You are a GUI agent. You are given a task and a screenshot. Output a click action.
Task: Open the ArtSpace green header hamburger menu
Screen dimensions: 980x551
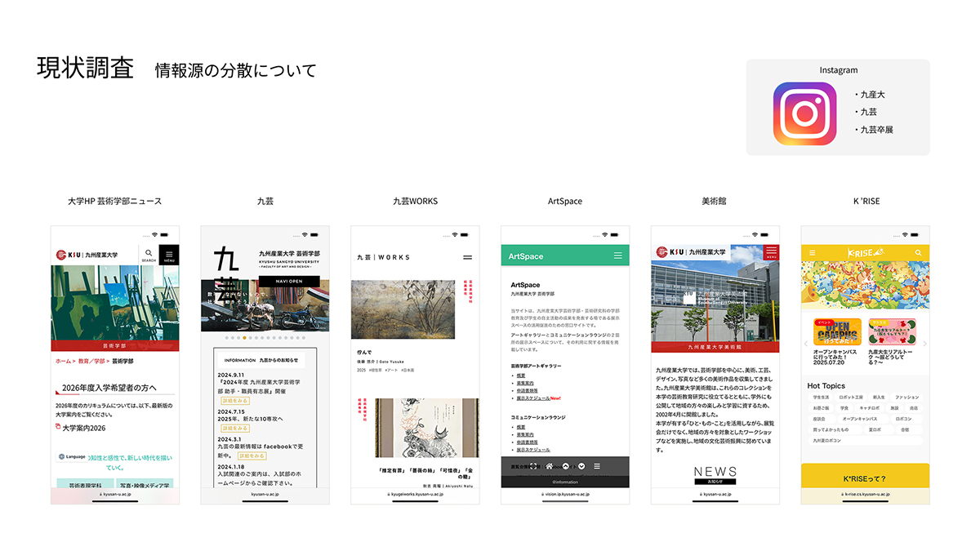tap(618, 256)
